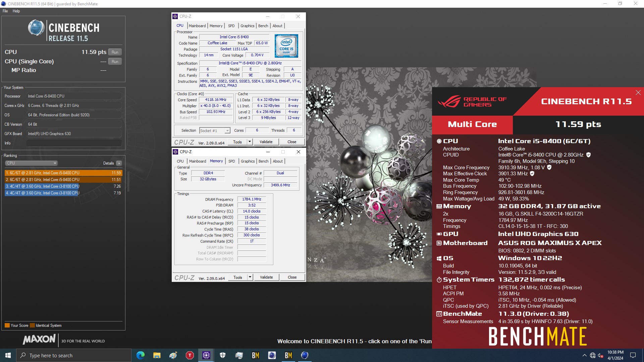Click the Identical System brown legend swatch
This screenshot has height=362, width=644.
click(x=32, y=325)
